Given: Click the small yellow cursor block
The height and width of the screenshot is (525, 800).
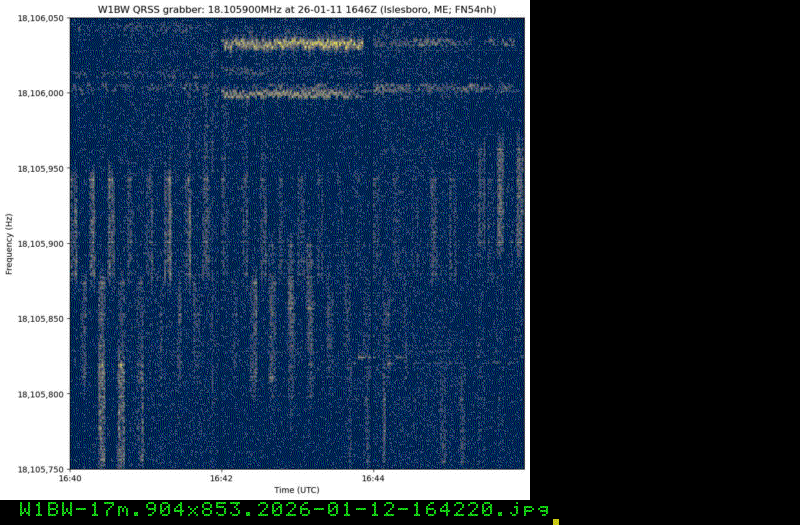Looking at the screenshot, I should (556, 522).
